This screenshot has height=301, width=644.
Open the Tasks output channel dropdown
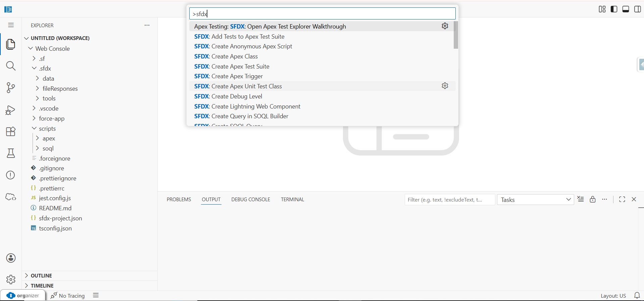536,200
